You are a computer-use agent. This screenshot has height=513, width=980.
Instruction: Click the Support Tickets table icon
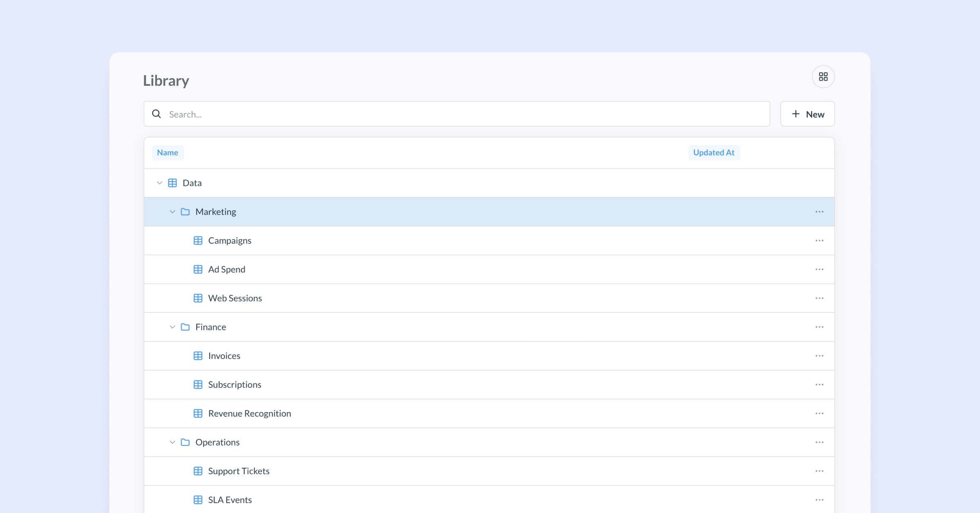[198, 471]
